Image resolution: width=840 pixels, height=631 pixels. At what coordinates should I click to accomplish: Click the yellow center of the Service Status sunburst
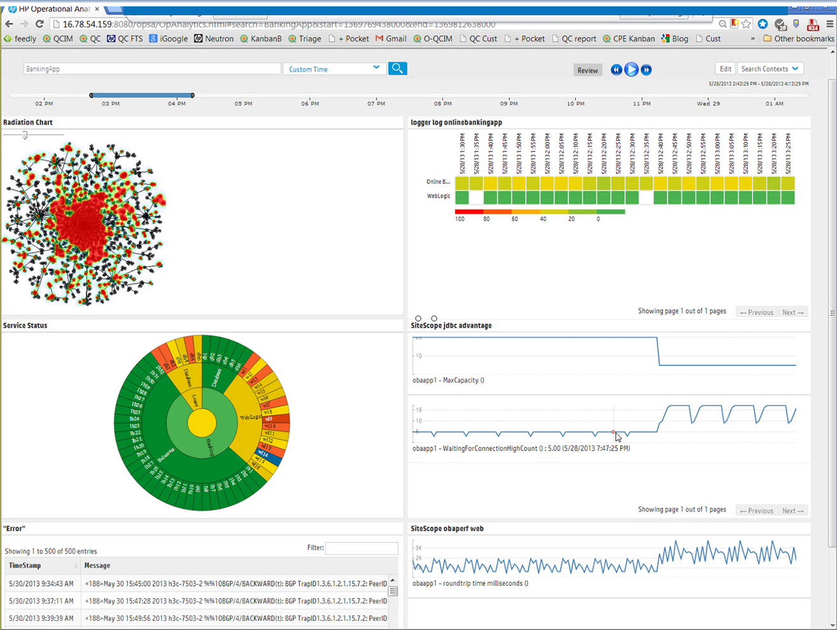coord(202,423)
